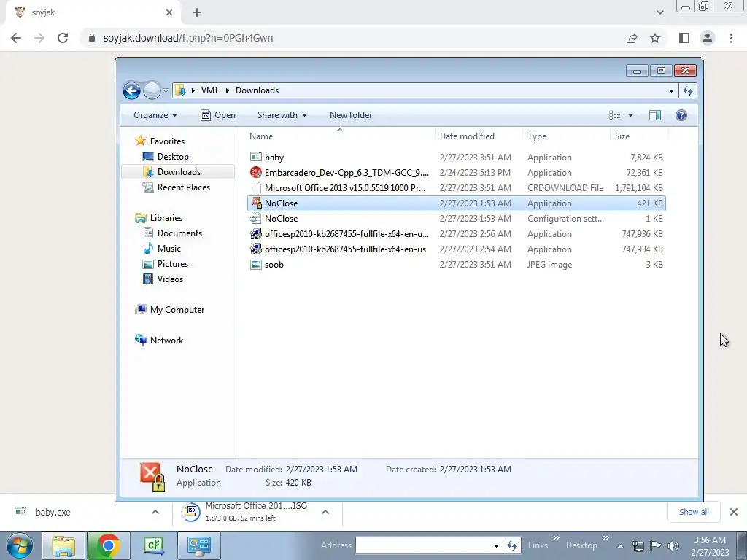Select My Computer in navigation pane
The image size is (747, 560).
tap(169, 310)
